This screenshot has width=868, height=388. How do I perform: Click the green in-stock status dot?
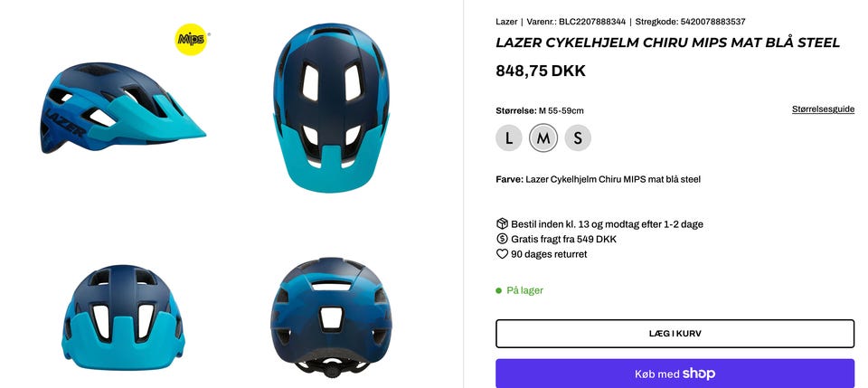(x=499, y=290)
